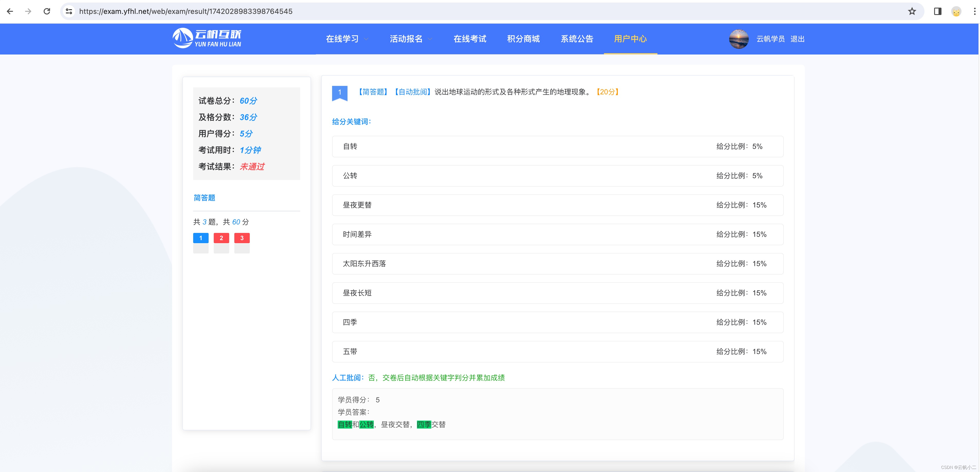Click the 退出 logout link

click(x=797, y=39)
